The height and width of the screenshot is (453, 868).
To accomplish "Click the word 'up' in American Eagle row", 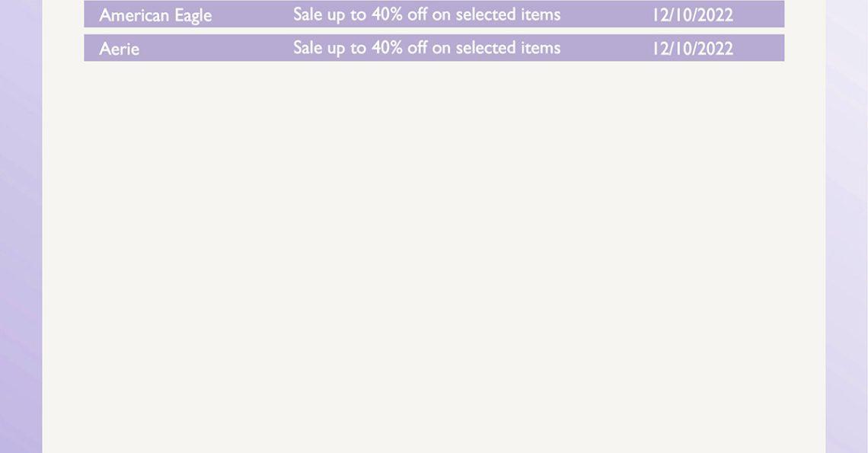I will pos(336,15).
